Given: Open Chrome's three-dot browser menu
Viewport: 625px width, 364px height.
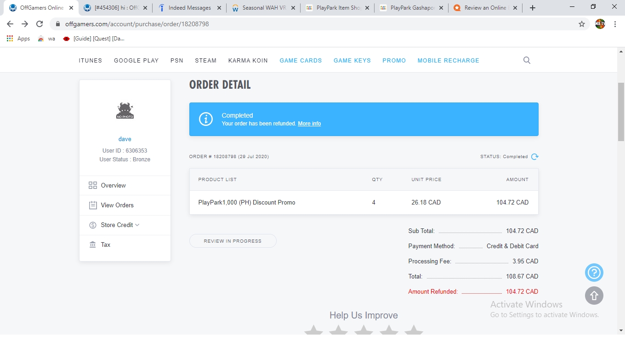Looking at the screenshot, I should 615,23.
